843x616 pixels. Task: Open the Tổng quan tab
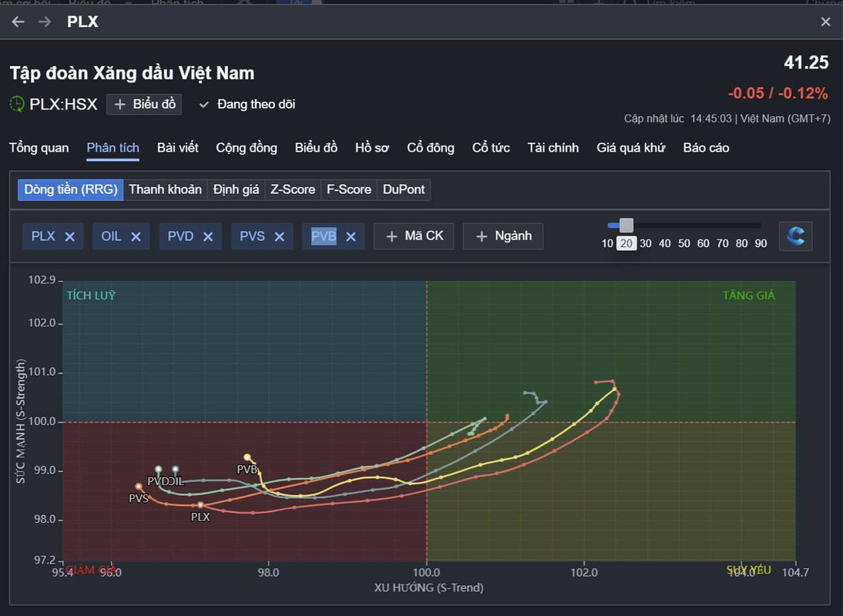pos(39,148)
